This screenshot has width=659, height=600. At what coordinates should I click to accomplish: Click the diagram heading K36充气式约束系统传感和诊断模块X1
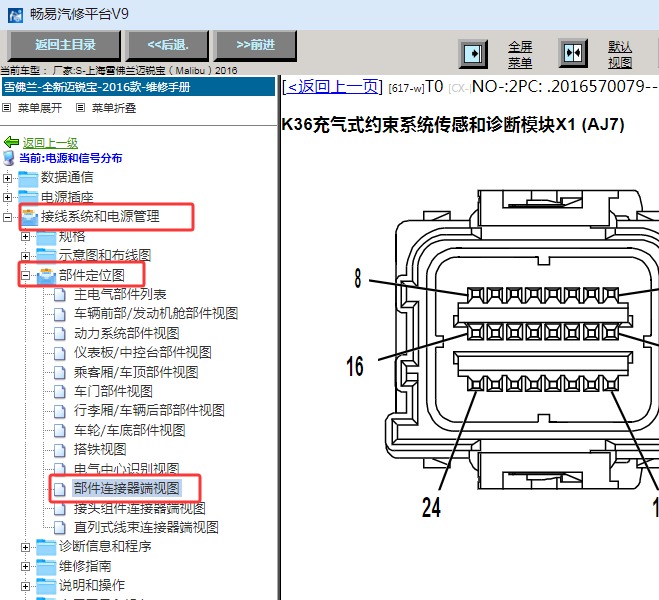(453, 124)
